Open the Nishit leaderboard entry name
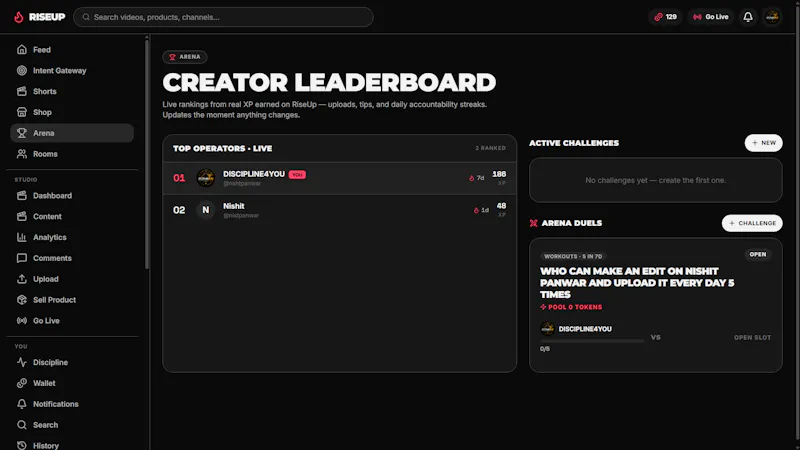Viewport: 800px width, 450px height. tap(234, 206)
